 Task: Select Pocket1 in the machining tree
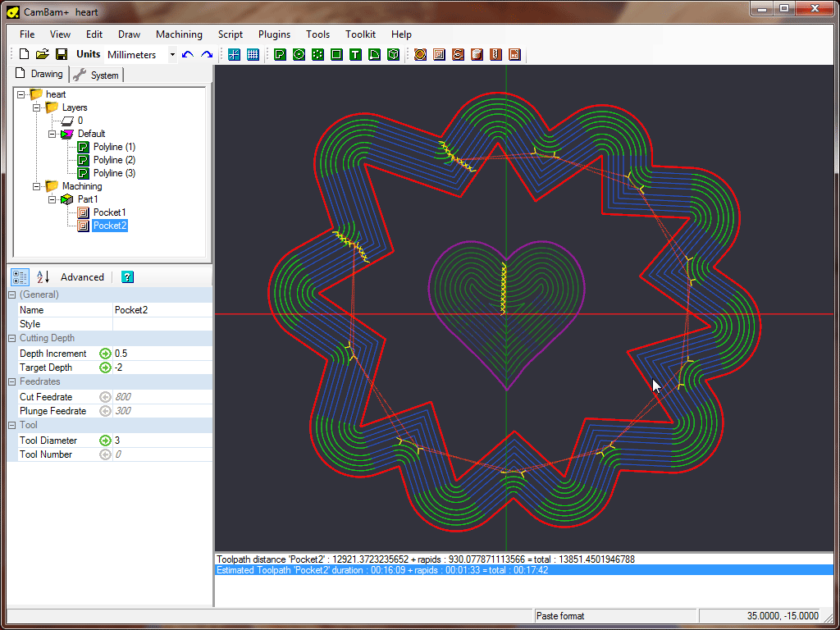109,212
